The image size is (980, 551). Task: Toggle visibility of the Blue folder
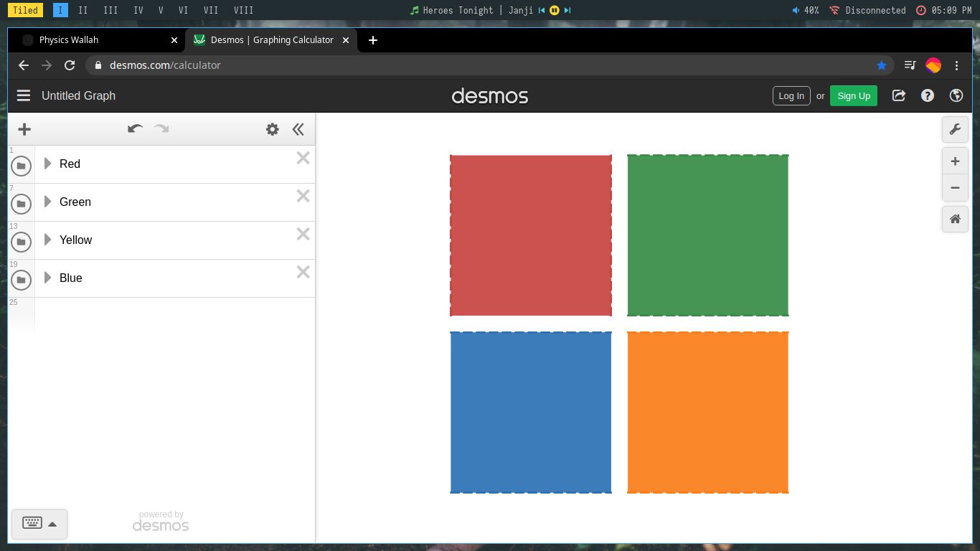(x=21, y=280)
